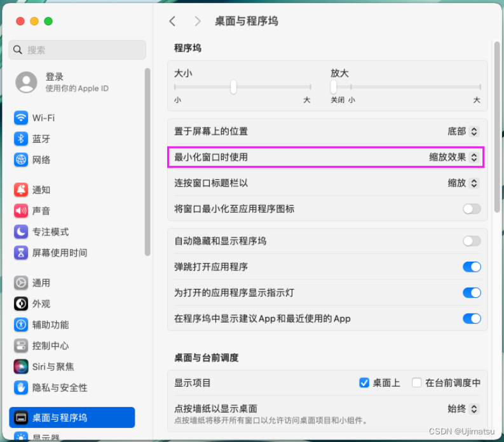504x442 pixels.
Task: Select 控制中心 in the sidebar
Action: click(x=50, y=345)
